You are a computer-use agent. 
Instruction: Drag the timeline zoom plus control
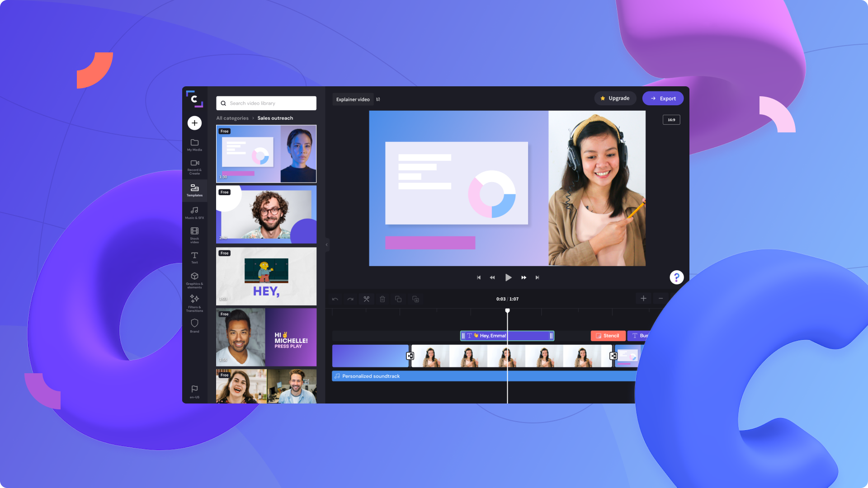[x=643, y=299]
